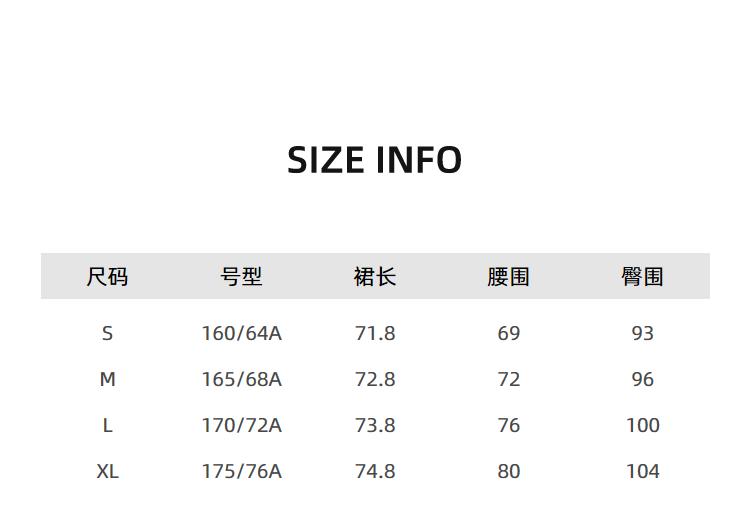Viewport: 750px width, 525px height.
Task: Select the 腰围 column header
Action: [x=508, y=276]
